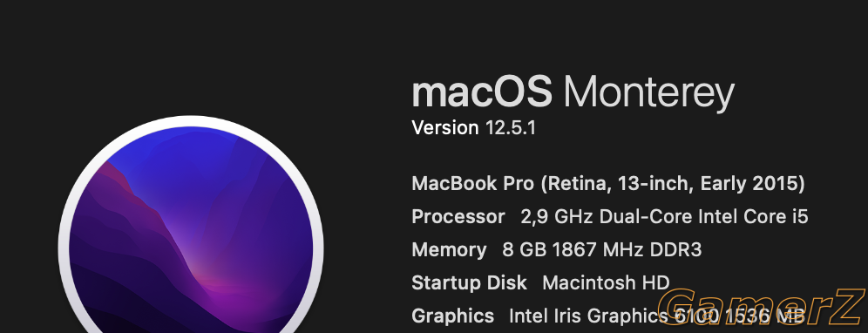Click the macOS Monterey wallpaper logo

191,238
